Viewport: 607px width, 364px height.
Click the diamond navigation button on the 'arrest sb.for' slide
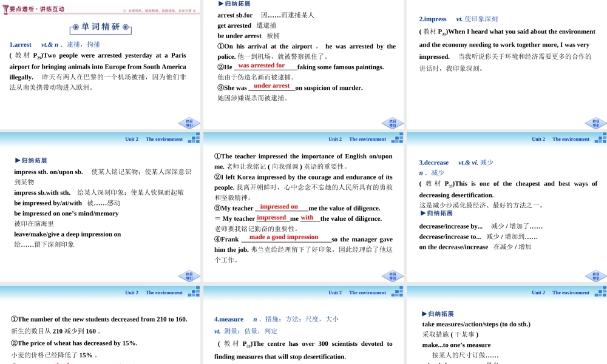click(x=392, y=123)
